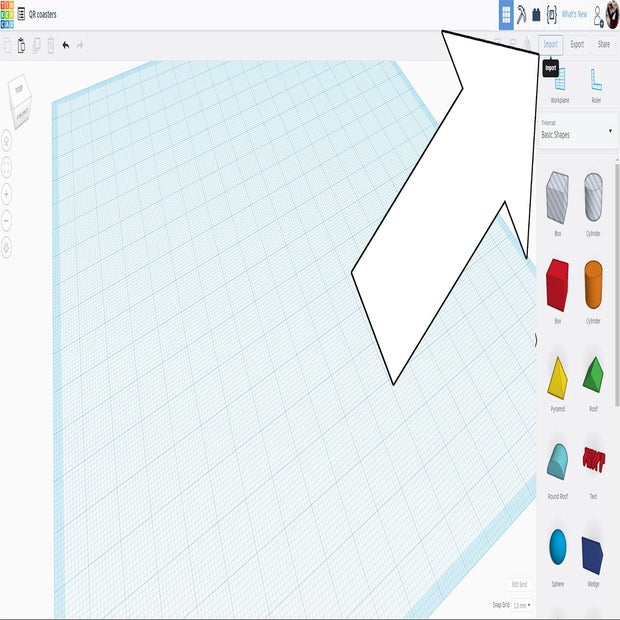The image size is (620, 620).
Task: Zoom in with the plus icon
Action: [x=7, y=193]
